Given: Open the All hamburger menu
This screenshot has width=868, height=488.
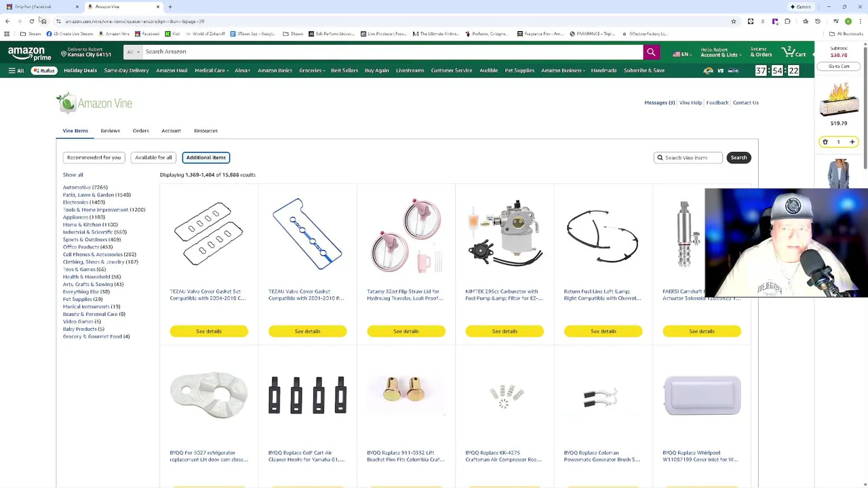Looking at the screenshot, I should (x=16, y=70).
